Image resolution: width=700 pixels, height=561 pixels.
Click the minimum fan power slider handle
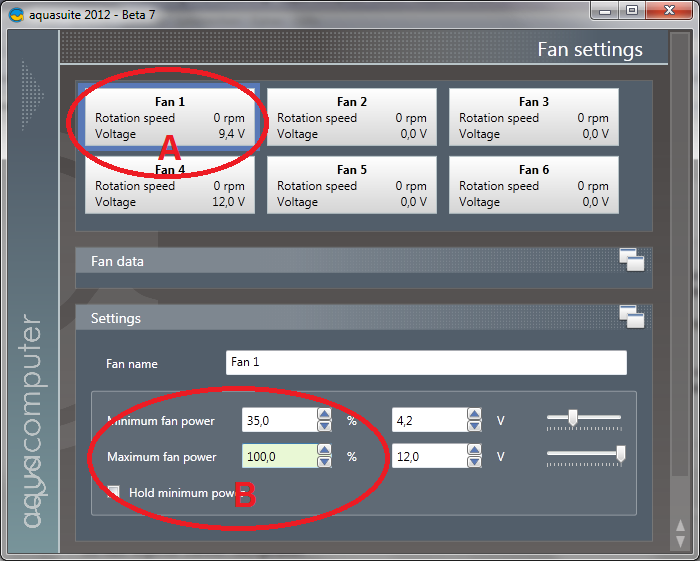click(573, 417)
